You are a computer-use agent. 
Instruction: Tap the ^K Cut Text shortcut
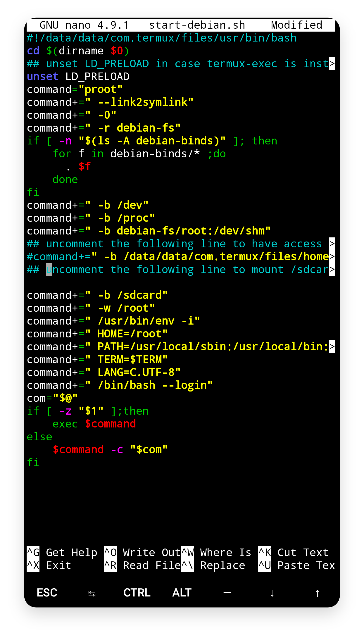(x=294, y=553)
